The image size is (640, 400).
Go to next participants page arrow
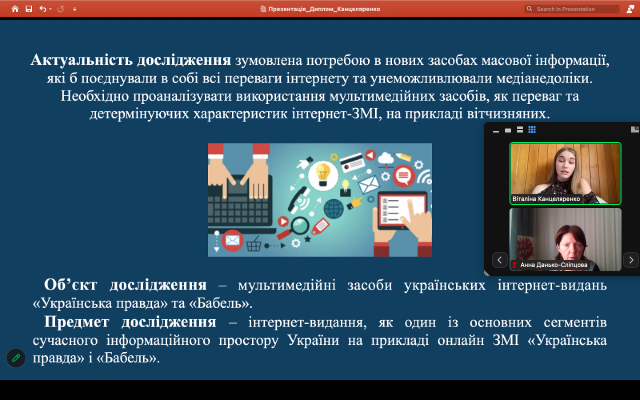tap(631, 260)
